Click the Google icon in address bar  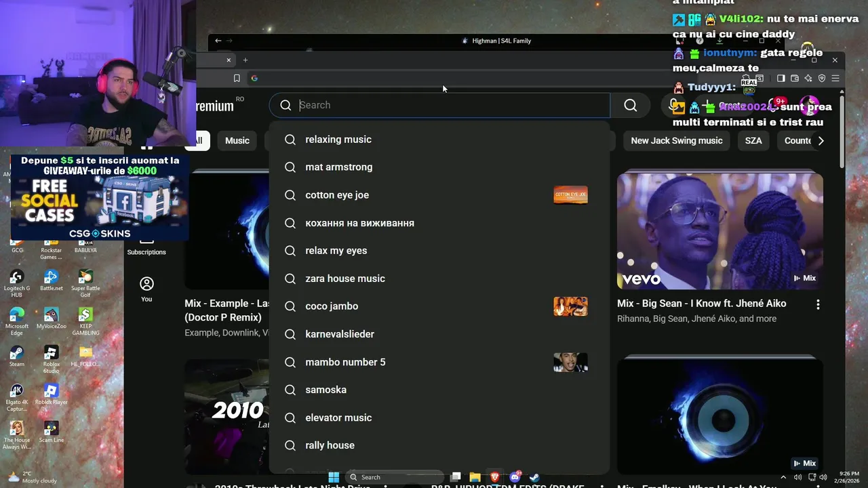pos(254,78)
